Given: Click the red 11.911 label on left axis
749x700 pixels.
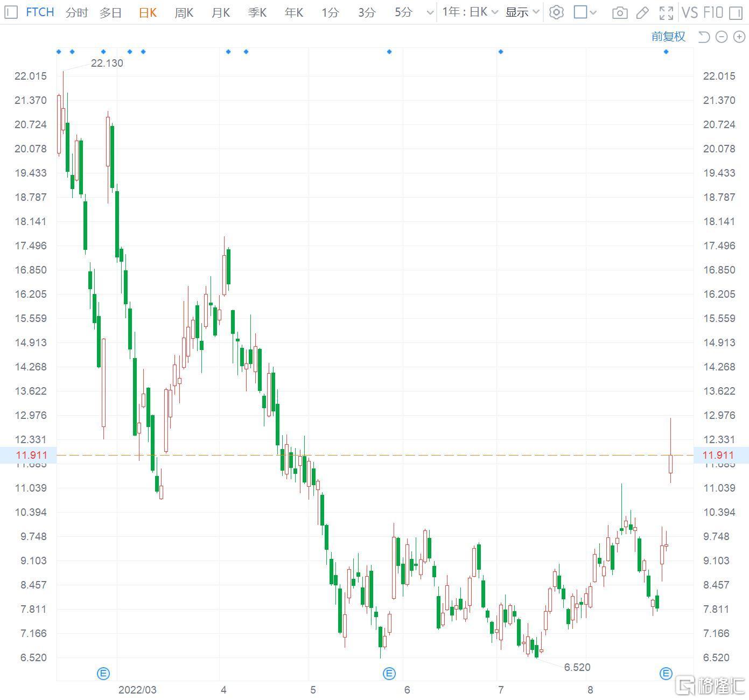Looking at the screenshot, I should tap(31, 455).
